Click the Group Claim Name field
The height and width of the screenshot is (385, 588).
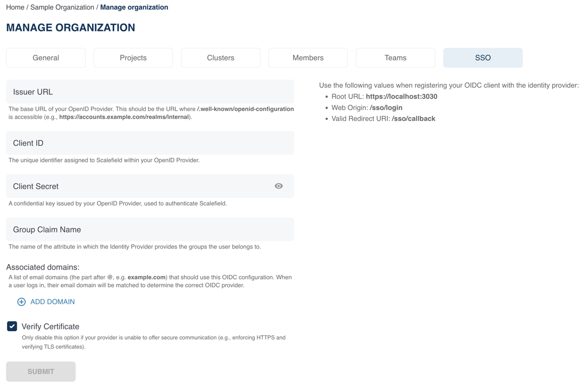point(150,230)
